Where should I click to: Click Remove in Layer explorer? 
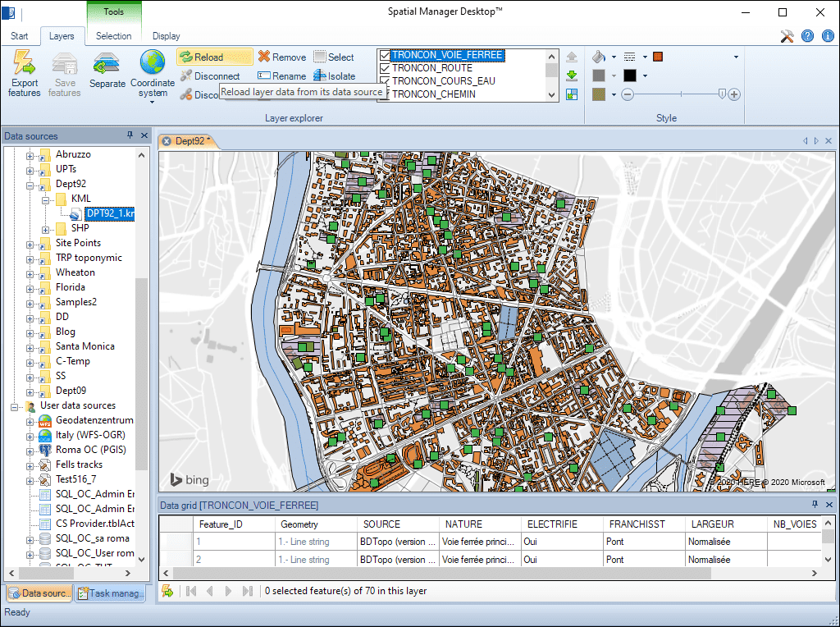282,57
